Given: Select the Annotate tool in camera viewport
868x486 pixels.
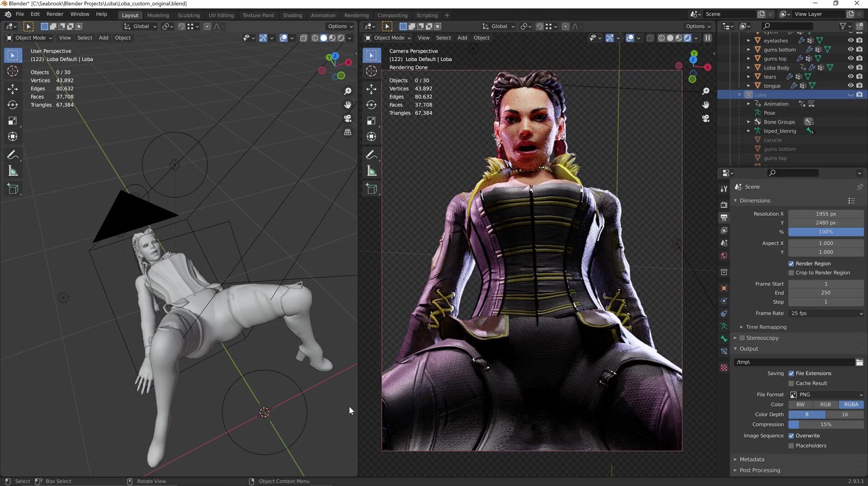Looking at the screenshot, I should tap(371, 155).
